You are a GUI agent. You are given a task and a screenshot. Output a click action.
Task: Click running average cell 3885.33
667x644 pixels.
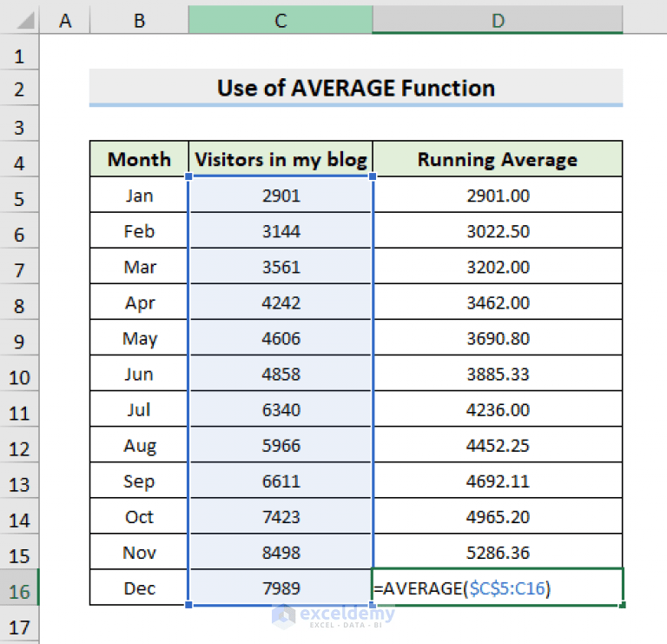point(498,374)
